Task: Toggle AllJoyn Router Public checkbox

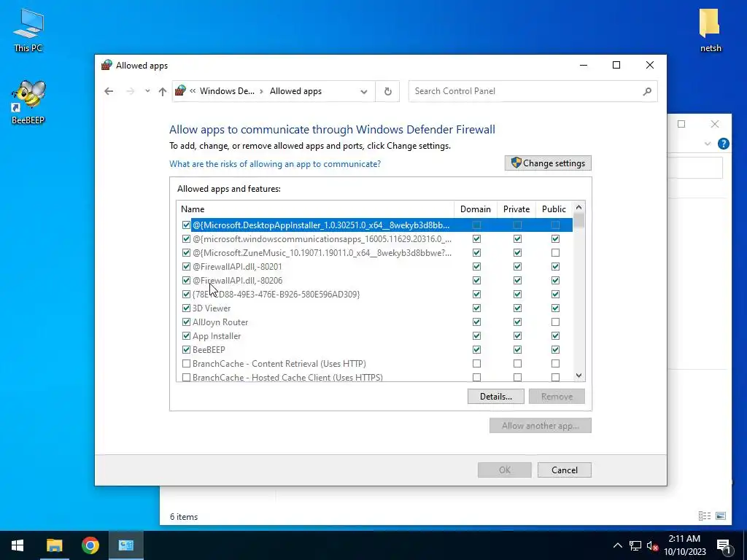Action: [555, 322]
